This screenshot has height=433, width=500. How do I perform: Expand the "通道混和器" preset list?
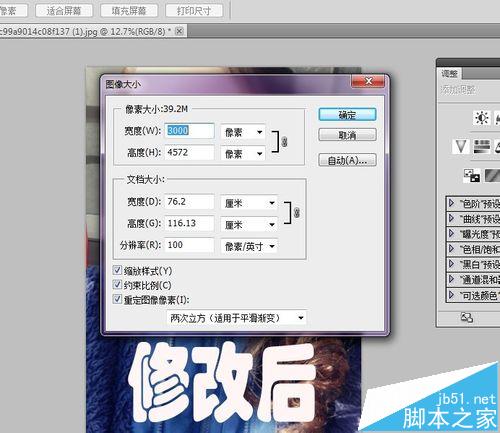coord(452,279)
